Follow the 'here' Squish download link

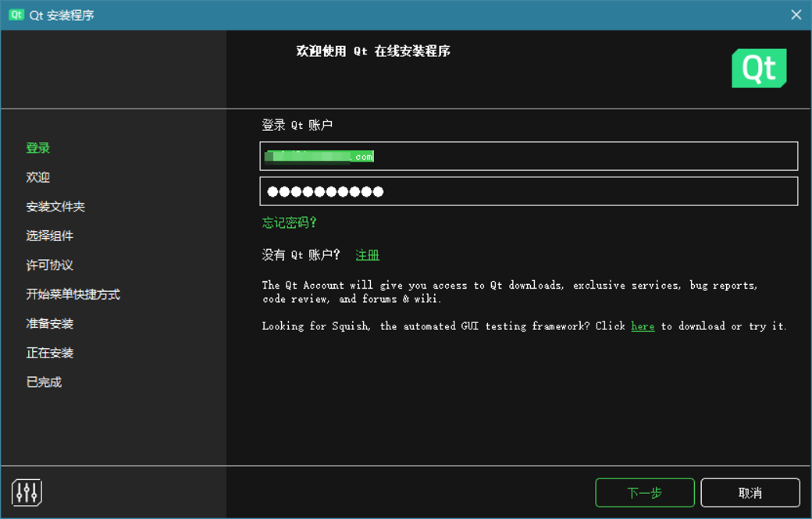(x=643, y=326)
